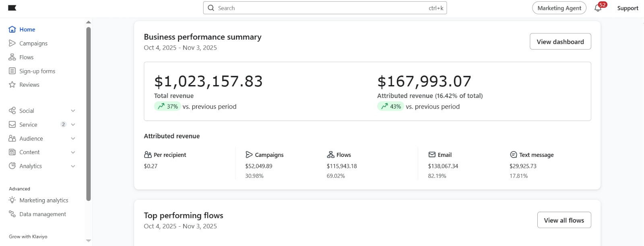Expand the Content section chevron
The height and width of the screenshot is (246, 644).
tap(73, 152)
